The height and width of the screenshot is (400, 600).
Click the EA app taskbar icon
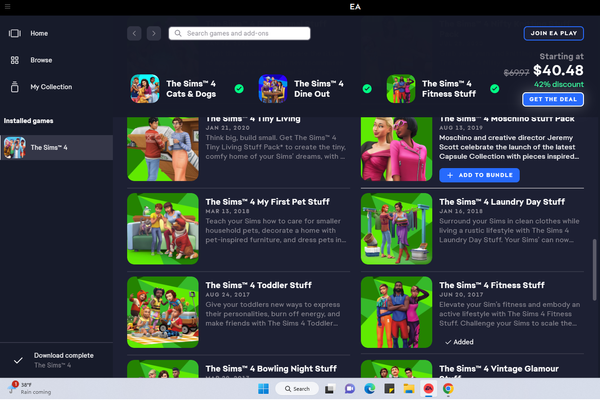click(x=429, y=389)
